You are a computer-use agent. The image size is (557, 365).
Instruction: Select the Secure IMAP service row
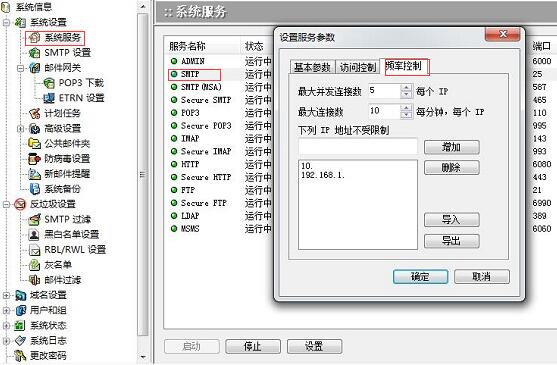click(x=206, y=152)
